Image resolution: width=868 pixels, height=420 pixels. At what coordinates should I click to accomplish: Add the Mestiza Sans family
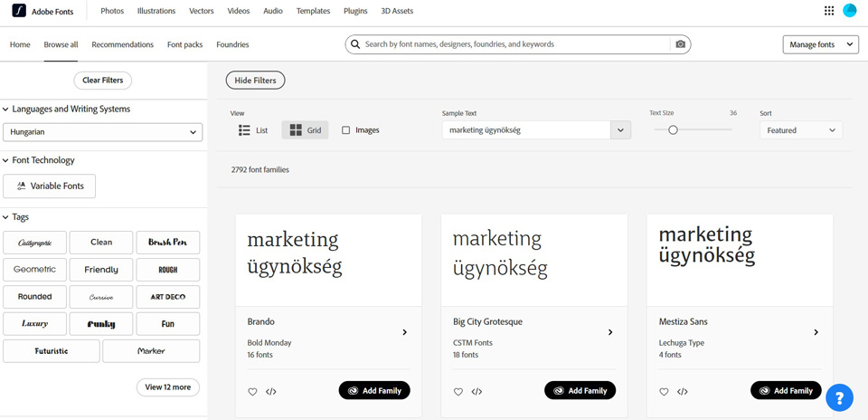click(786, 391)
